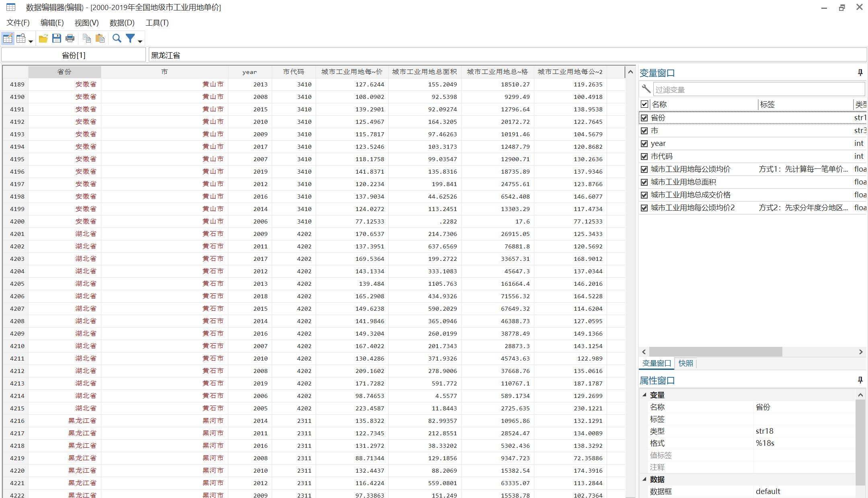The height and width of the screenshot is (498, 868).
Task: Open the browse mode dropdown arrow
Action: click(x=31, y=41)
